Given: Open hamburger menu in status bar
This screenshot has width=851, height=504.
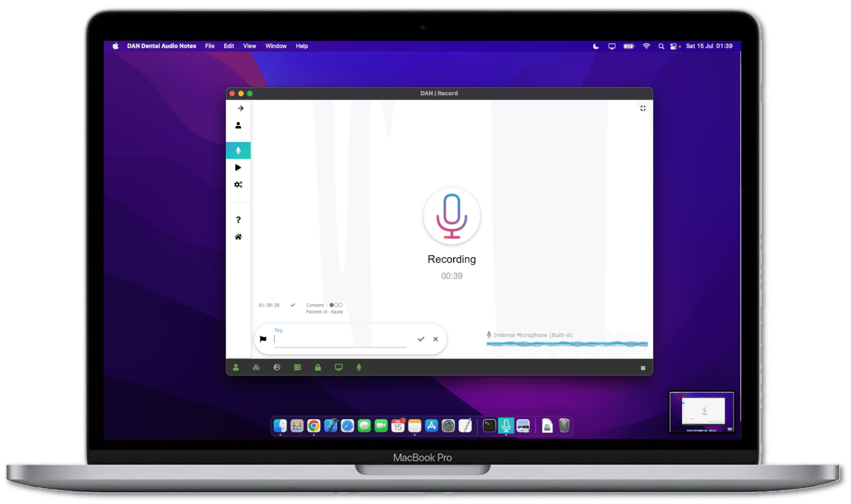Looking at the screenshot, I should coord(643,368).
